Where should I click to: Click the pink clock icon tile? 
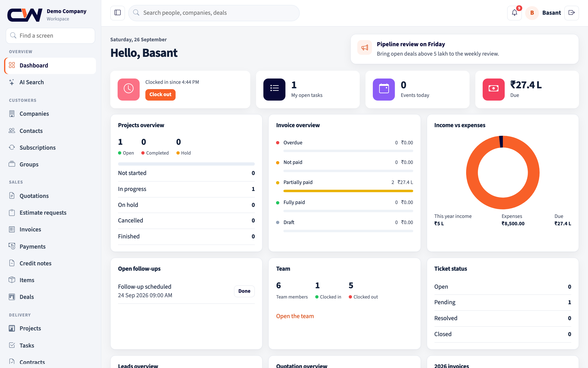tap(129, 89)
